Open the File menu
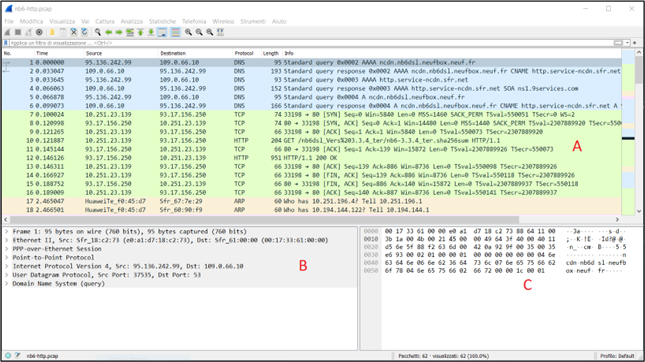 click(9, 21)
